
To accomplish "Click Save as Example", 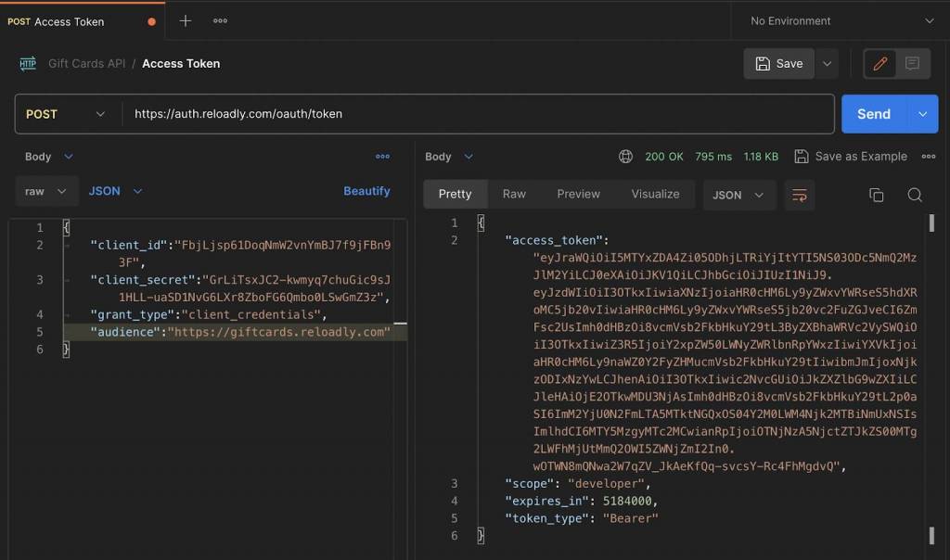I will click(x=851, y=157).
